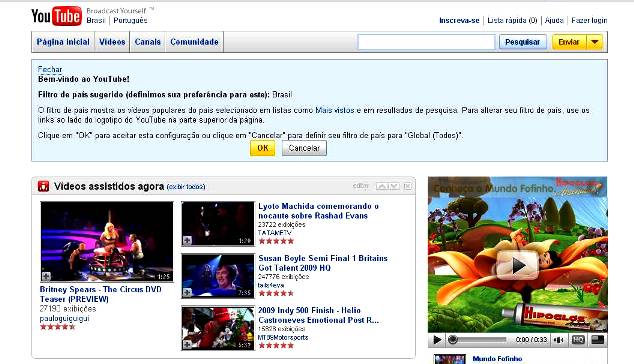Open the 2009 Indy 500 Finish title link

click(x=318, y=315)
